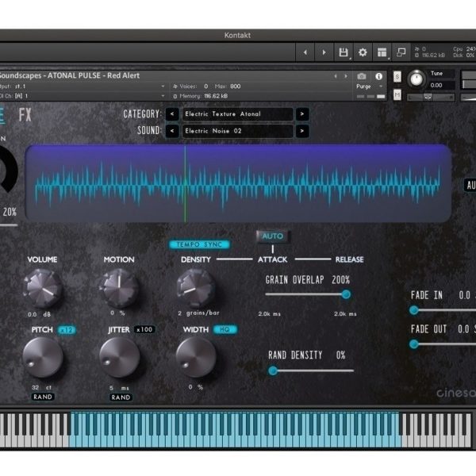
Task: Mute the instrument with M button
Action: pos(397,95)
